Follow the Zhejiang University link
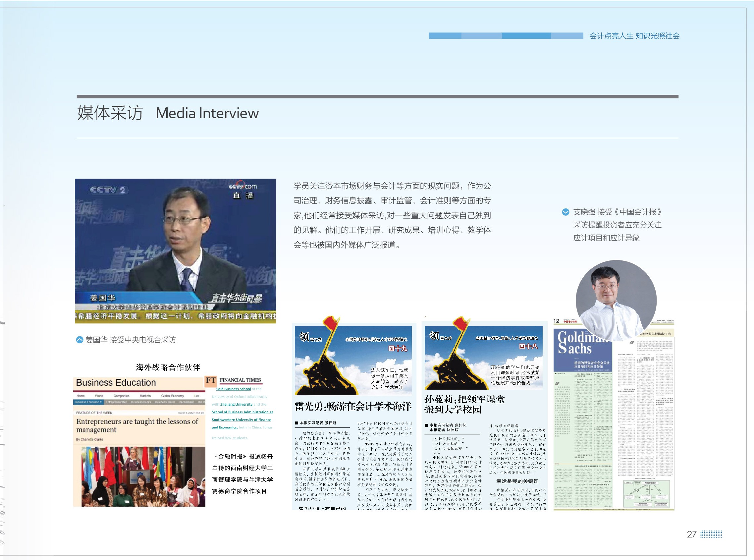 [236, 404]
